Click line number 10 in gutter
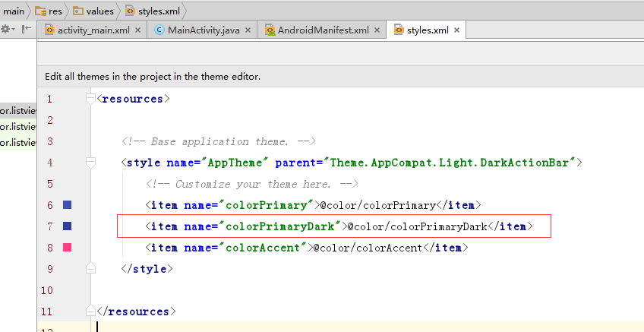644x332 pixels. [x=47, y=290]
